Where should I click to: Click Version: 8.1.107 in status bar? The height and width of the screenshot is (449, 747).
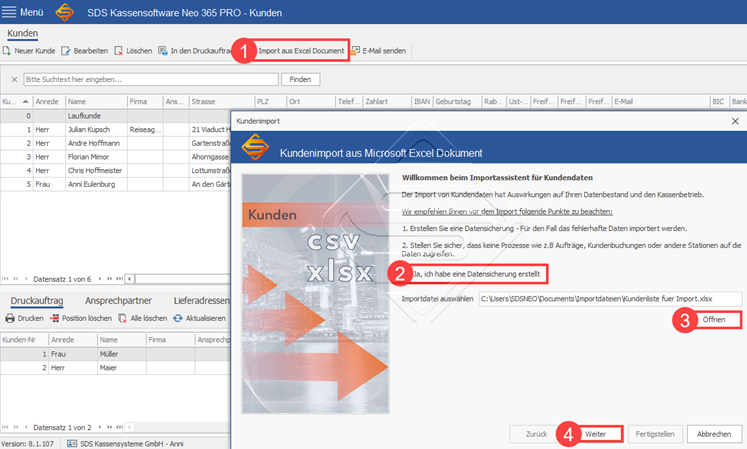point(28,444)
